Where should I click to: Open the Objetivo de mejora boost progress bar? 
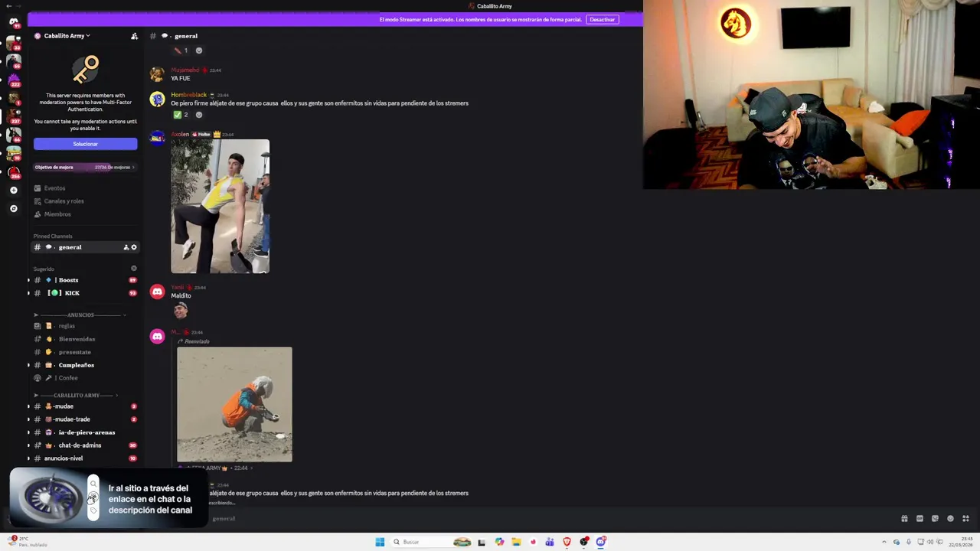click(85, 167)
